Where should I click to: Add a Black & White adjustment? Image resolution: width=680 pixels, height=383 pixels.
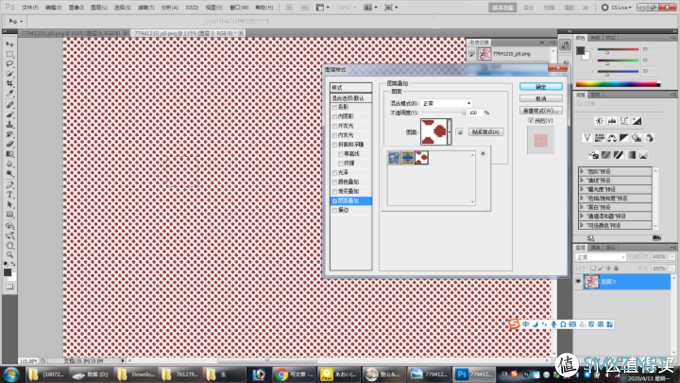(624, 138)
